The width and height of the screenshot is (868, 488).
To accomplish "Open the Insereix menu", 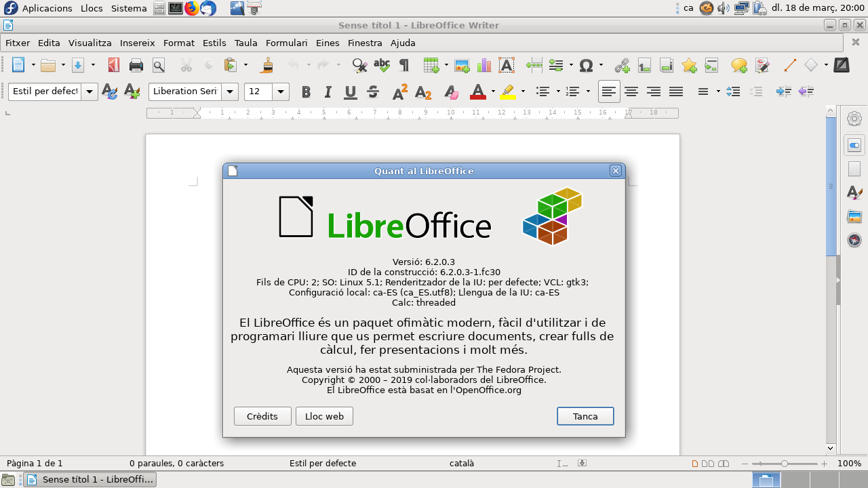I will point(138,43).
